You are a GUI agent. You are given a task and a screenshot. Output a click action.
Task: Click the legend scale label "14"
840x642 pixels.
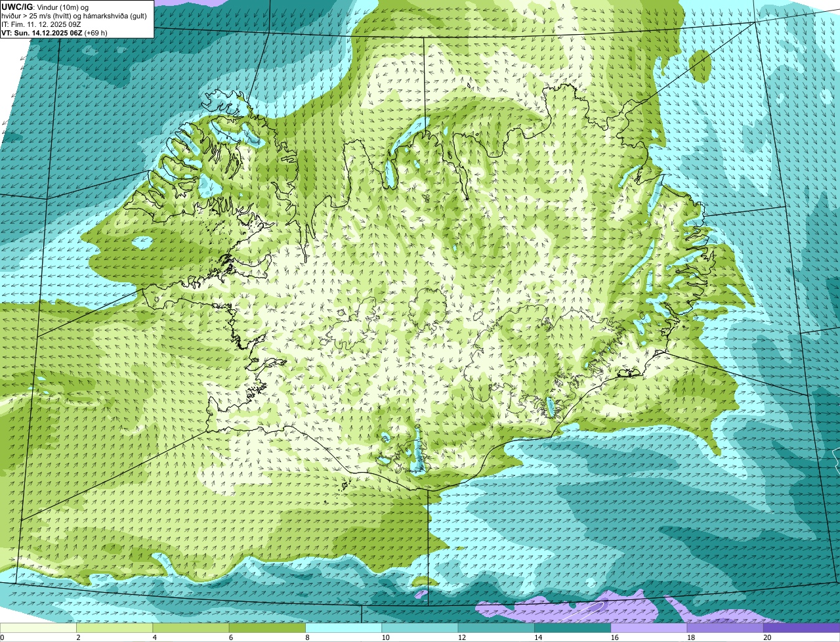click(x=537, y=637)
